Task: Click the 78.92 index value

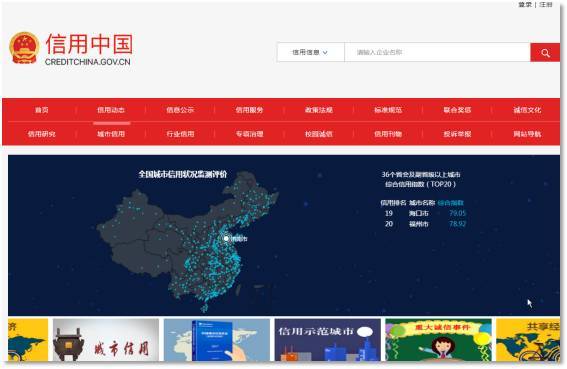Action: [x=457, y=224]
